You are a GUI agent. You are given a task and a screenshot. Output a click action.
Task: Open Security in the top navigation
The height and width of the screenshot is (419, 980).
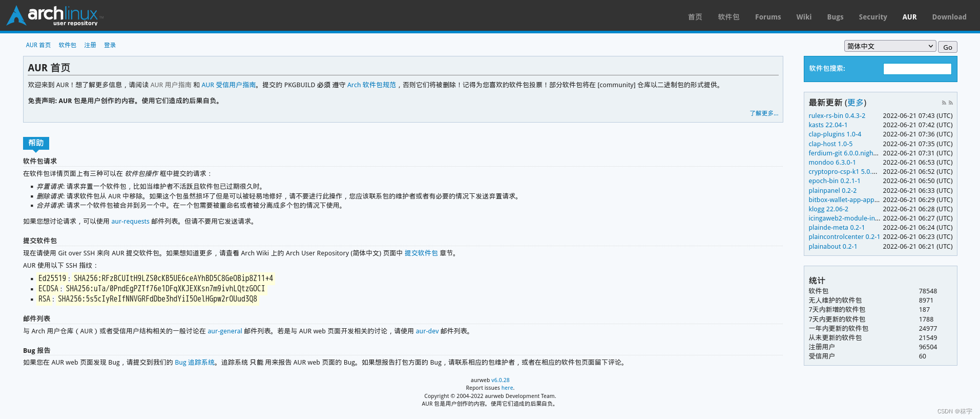coord(873,17)
